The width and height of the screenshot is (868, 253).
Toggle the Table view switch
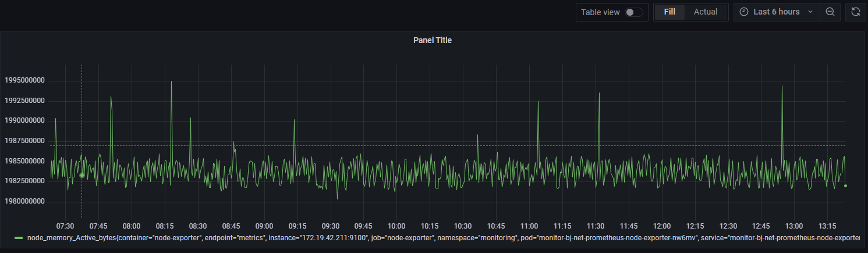tap(634, 12)
